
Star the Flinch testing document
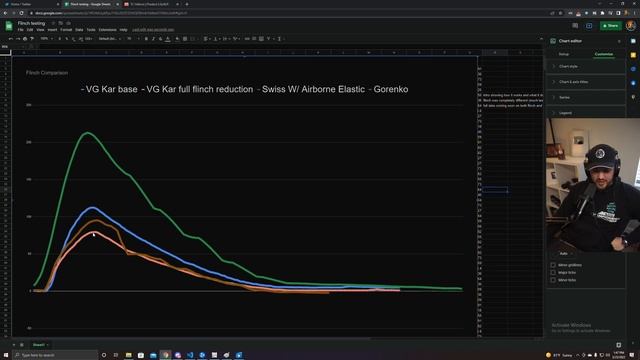point(53,23)
